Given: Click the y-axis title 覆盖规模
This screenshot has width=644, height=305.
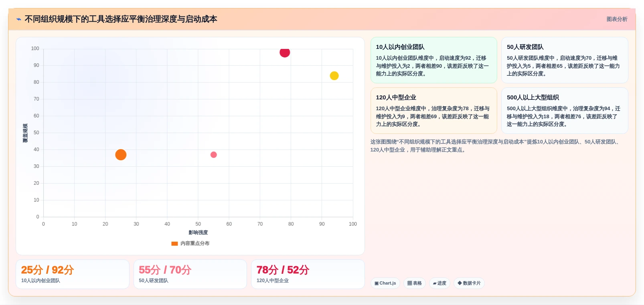Looking at the screenshot, I should click(x=25, y=133).
